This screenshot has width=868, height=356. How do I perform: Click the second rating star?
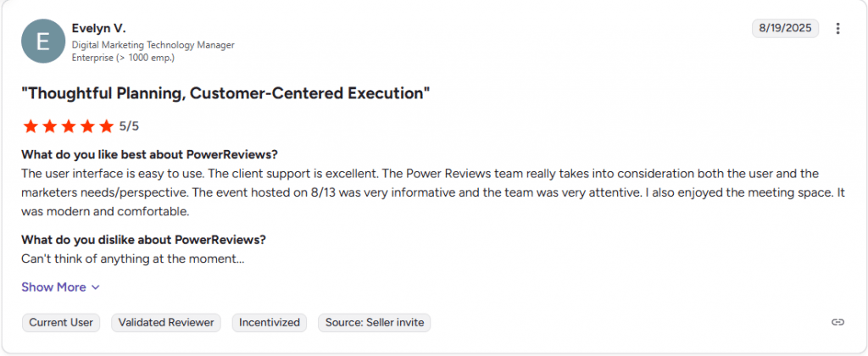49,126
